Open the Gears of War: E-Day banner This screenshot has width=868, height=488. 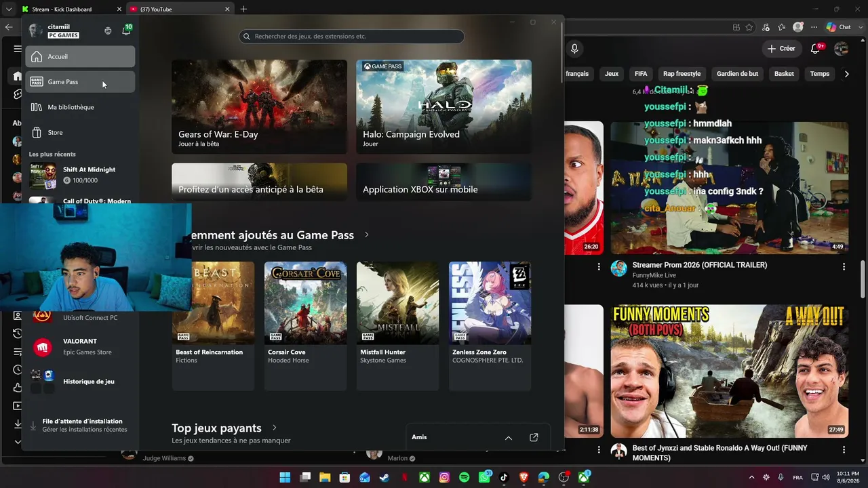(x=259, y=106)
